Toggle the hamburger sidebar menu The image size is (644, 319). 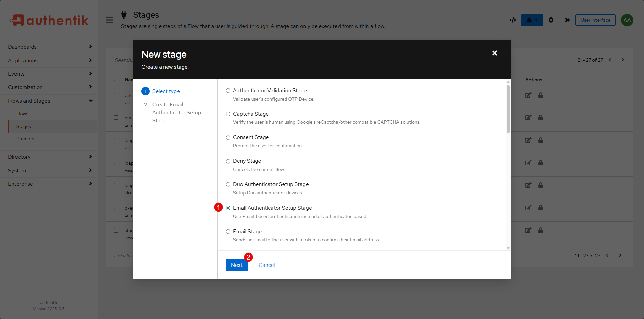pos(109,20)
